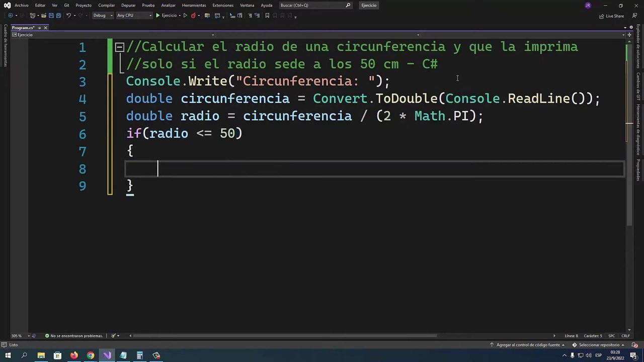644x362 pixels.
Task: Click the SPC indentation indicator
Action: coord(611,336)
